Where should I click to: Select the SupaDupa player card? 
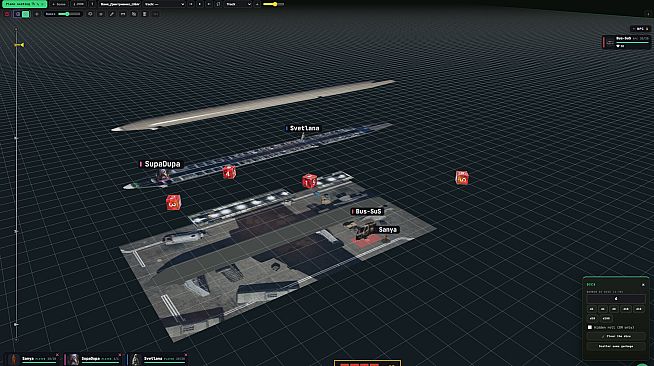pos(94,359)
